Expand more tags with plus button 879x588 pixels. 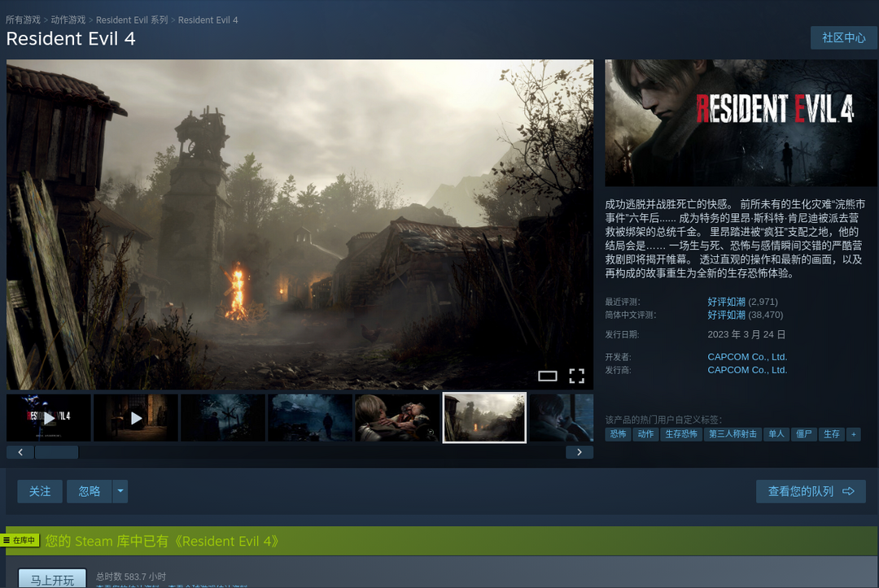pos(853,434)
